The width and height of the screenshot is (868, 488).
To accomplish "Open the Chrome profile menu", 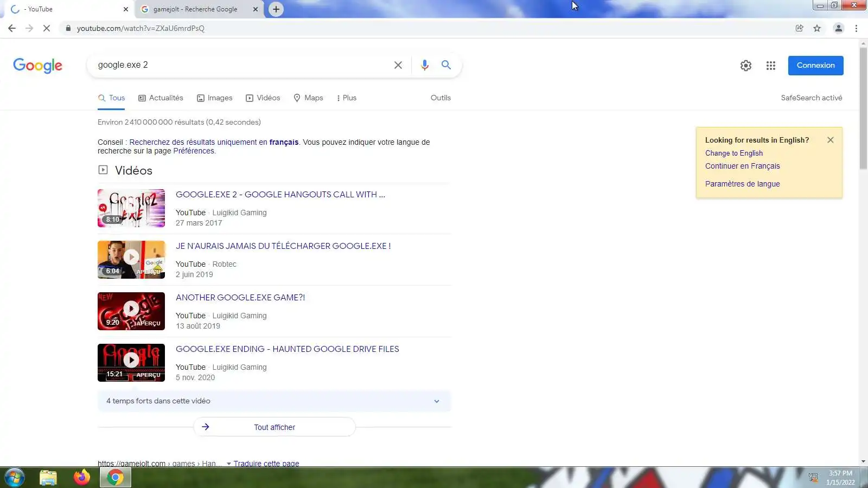I will (839, 28).
